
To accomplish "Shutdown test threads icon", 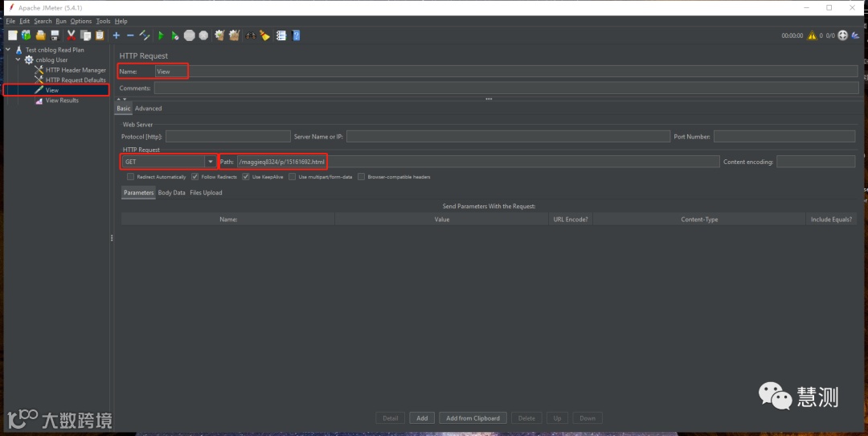I will click(x=203, y=35).
